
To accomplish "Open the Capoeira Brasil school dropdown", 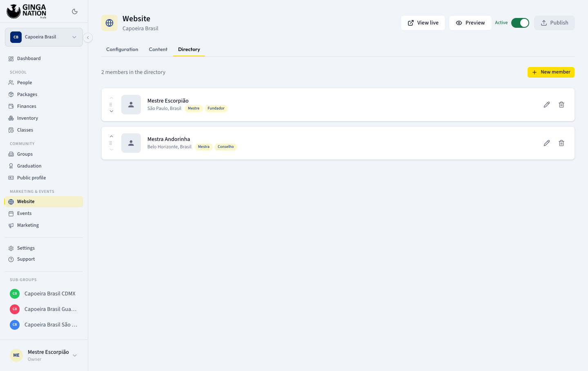I will tap(44, 37).
